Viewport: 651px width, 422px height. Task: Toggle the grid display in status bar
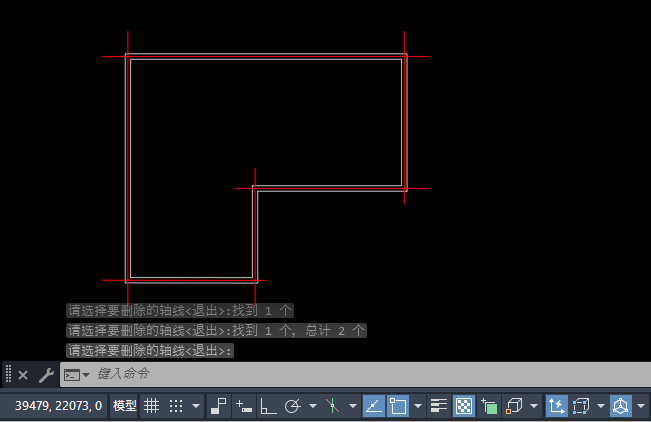point(152,406)
